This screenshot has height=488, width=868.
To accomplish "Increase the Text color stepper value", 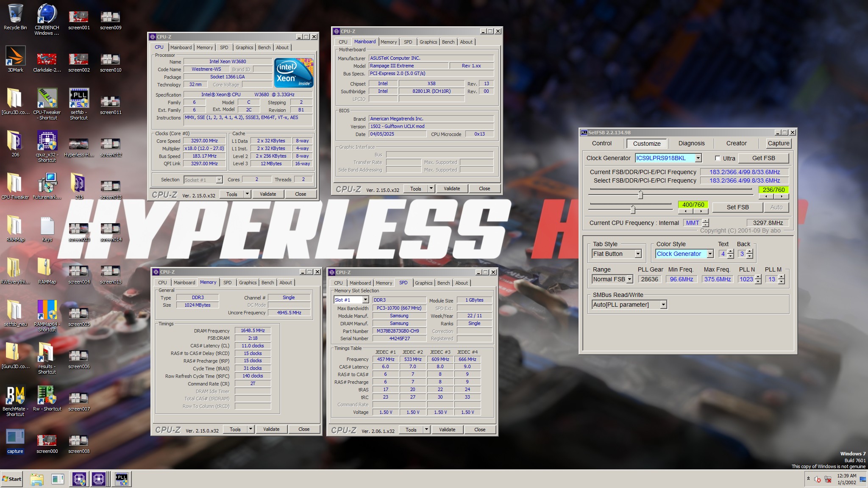I will pos(730,252).
